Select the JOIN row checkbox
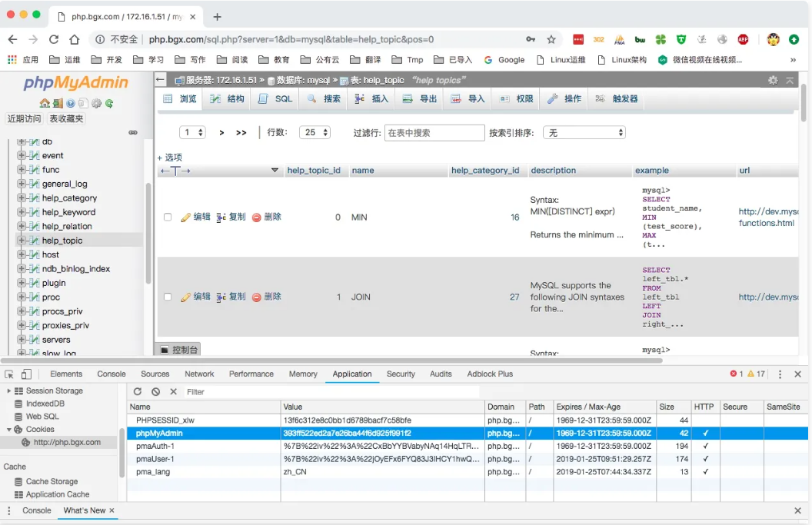812x525 pixels. (x=168, y=297)
